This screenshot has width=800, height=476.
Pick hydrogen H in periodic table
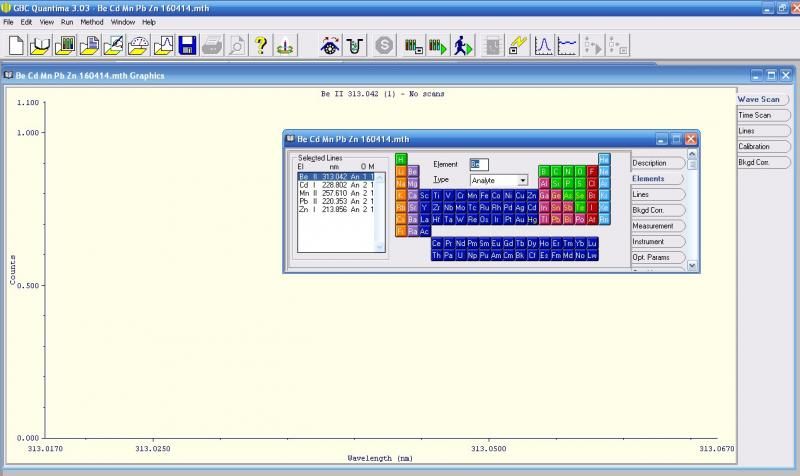tap(401, 160)
